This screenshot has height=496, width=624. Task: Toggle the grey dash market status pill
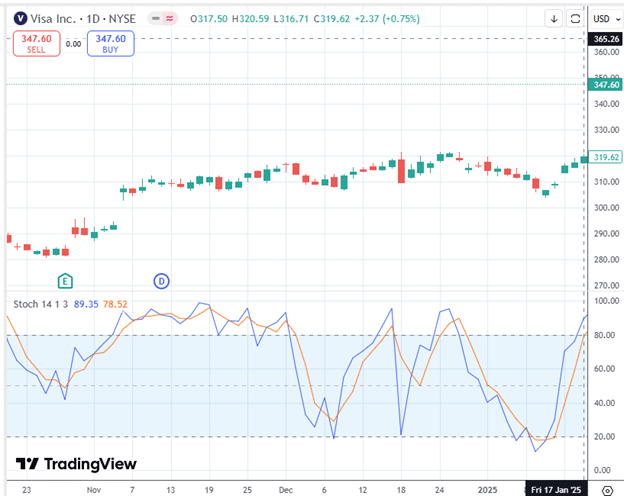156,18
